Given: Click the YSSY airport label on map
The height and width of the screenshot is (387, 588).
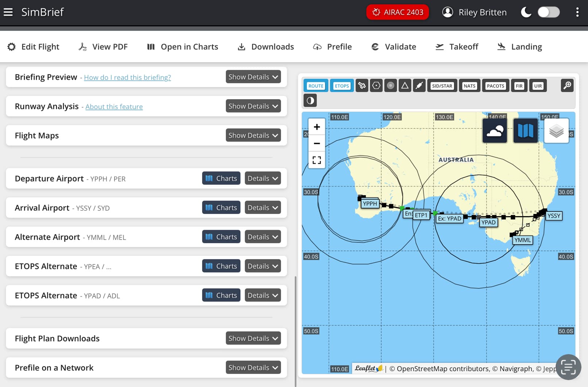Looking at the screenshot, I should point(554,216).
